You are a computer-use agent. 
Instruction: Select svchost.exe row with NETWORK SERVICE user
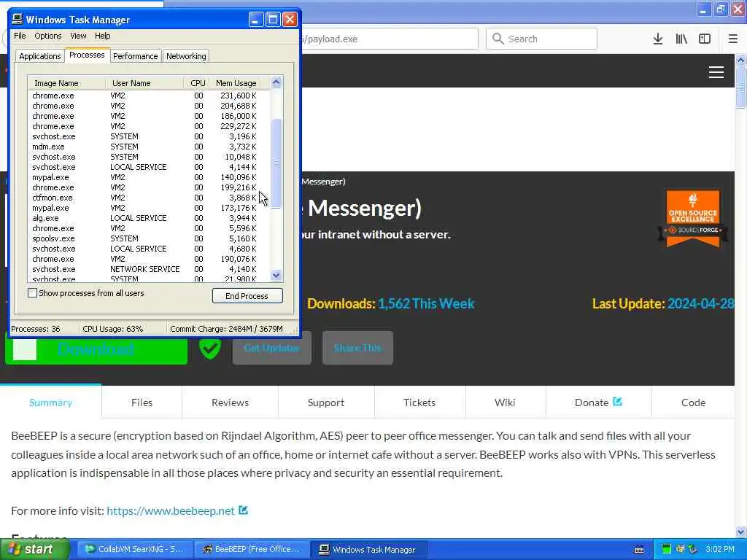click(149, 269)
